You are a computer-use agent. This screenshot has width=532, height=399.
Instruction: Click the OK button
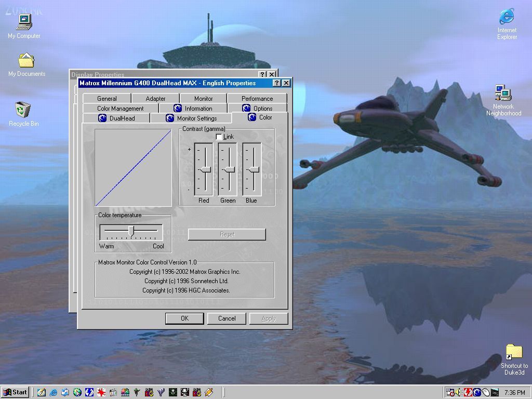pos(184,318)
